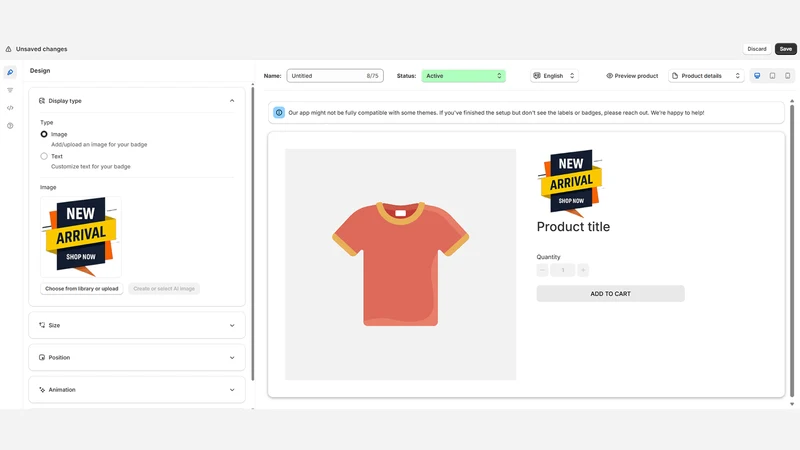Screen dimensions: 800x450
Task: Select the Image badge type radio
Action: (x=44, y=134)
